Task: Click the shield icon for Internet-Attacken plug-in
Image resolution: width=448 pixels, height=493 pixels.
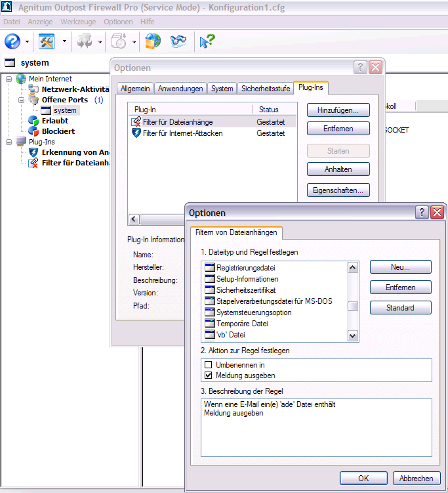Action: [x=136, y=133]
